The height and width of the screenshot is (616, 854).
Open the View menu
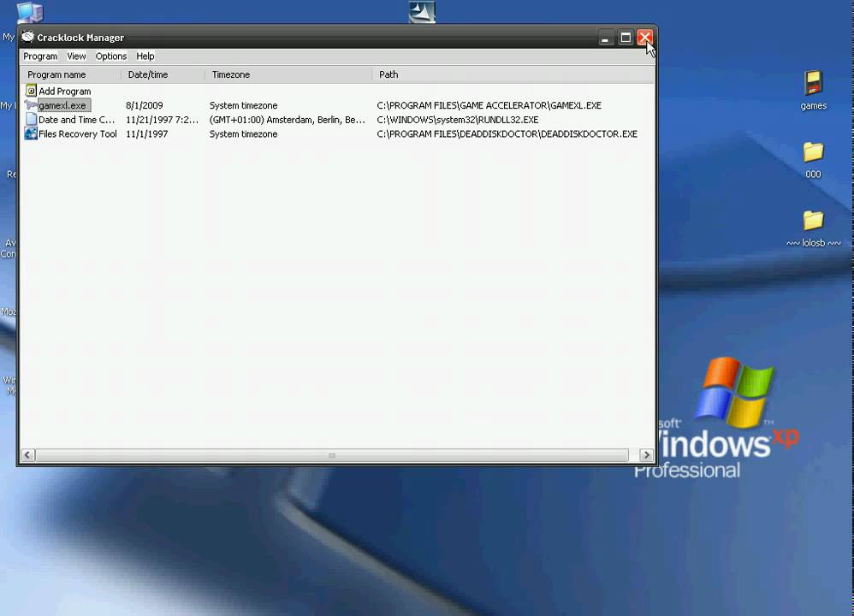[x=76, y=56]
